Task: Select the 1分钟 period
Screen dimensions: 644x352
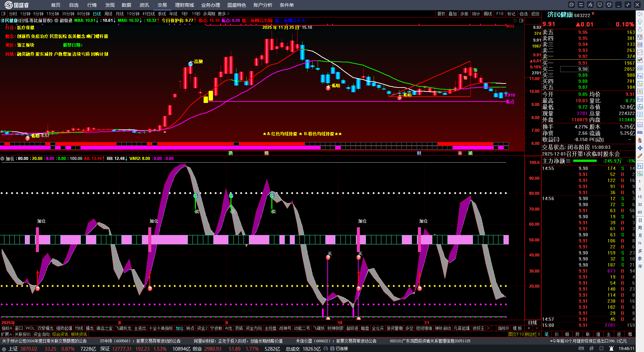Action: click(25, 14)
